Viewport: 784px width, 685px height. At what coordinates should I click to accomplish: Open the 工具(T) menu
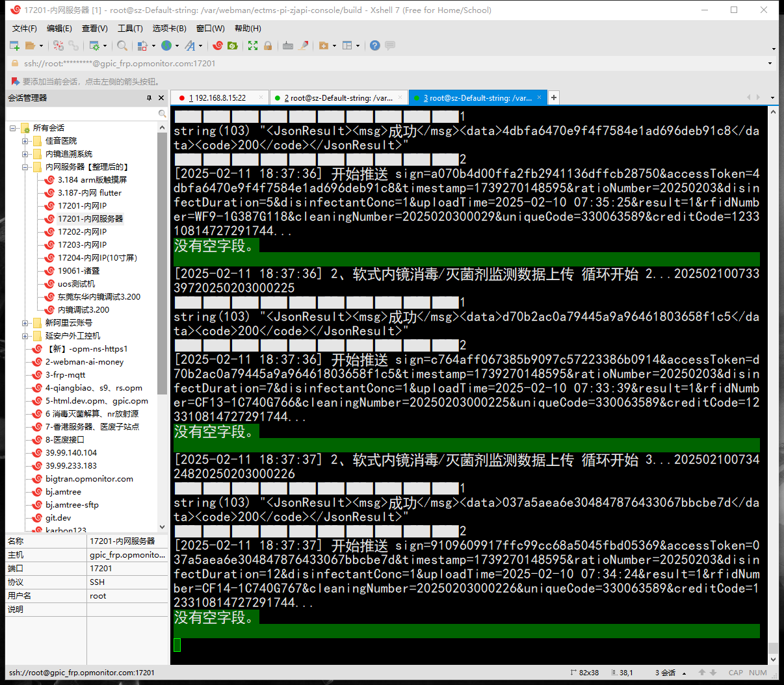(x=130, y=29)
